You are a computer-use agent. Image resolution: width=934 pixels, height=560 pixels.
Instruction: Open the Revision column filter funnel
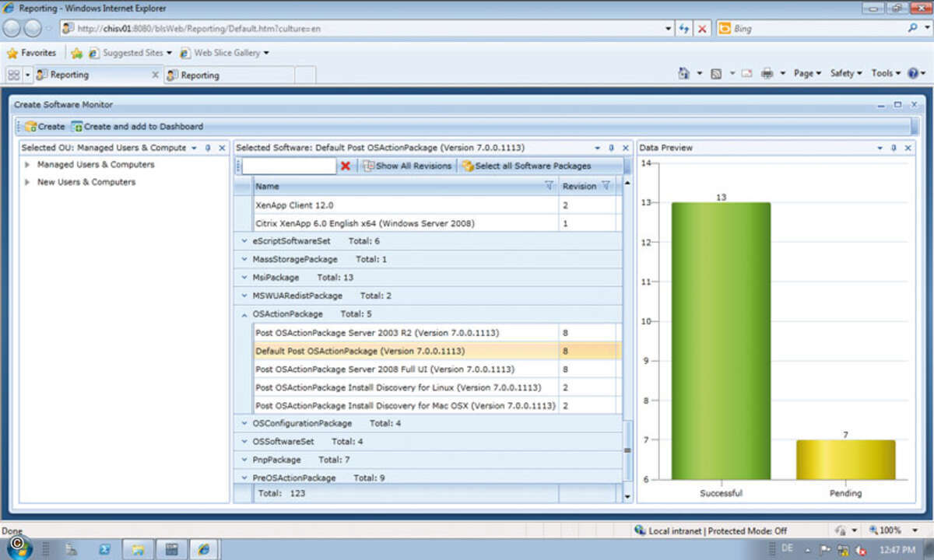[606, 186]
